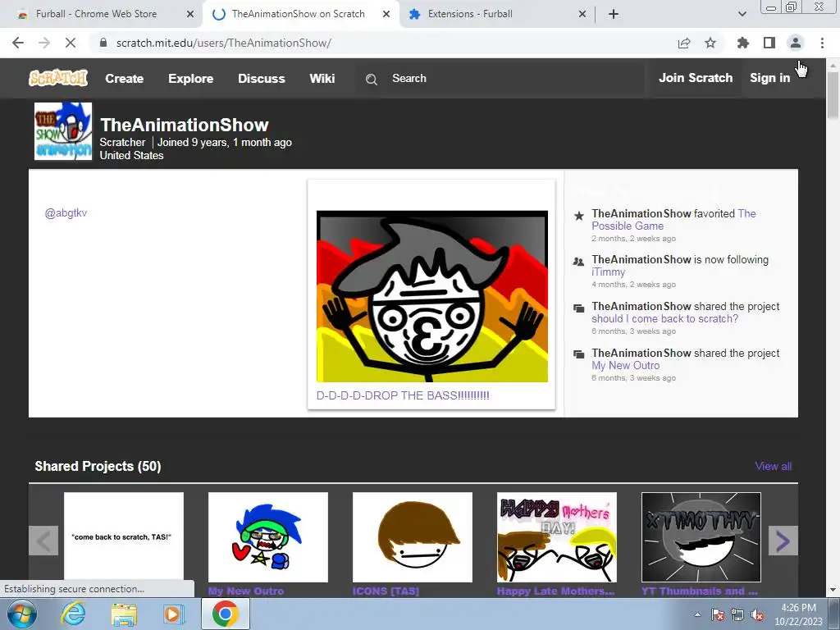Click 'United States' location text
This screenshot has height=630, width=840.
coord(131,155)
